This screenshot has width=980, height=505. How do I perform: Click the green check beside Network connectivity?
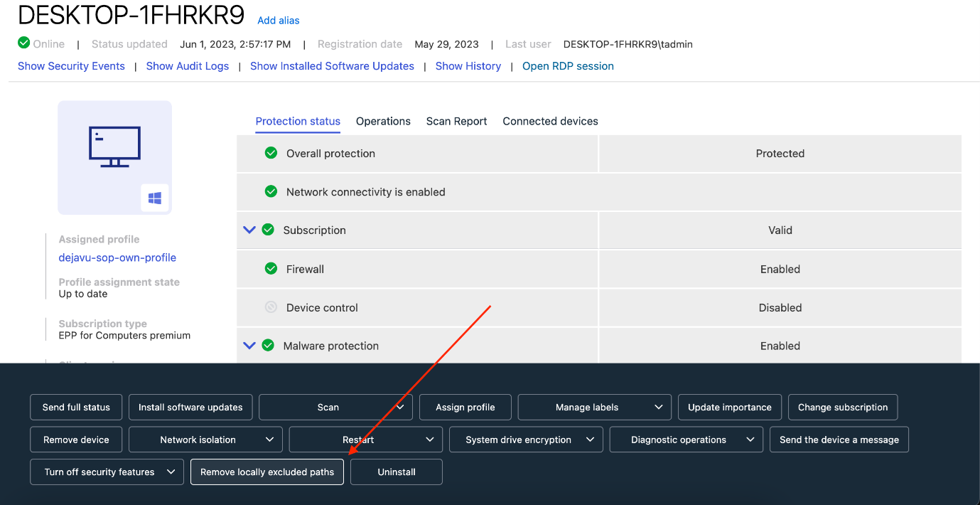point(271,191)
